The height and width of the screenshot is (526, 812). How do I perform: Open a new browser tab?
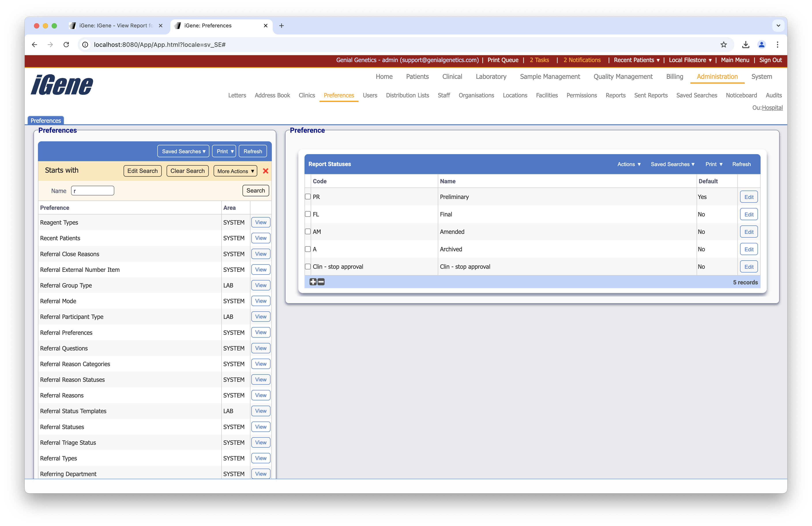point(282,26)
